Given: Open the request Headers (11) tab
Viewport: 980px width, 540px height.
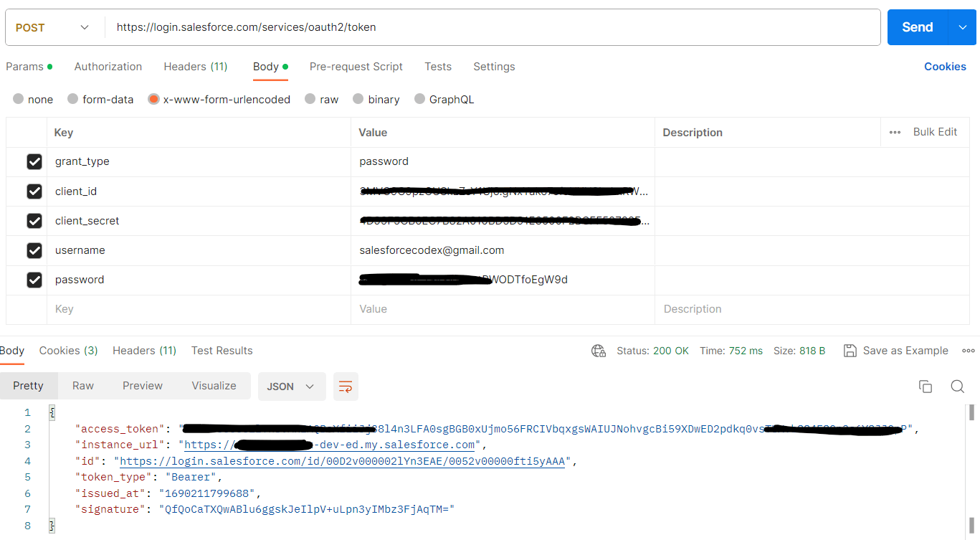Looking at the screenshot, I should [x=196, y=67].
